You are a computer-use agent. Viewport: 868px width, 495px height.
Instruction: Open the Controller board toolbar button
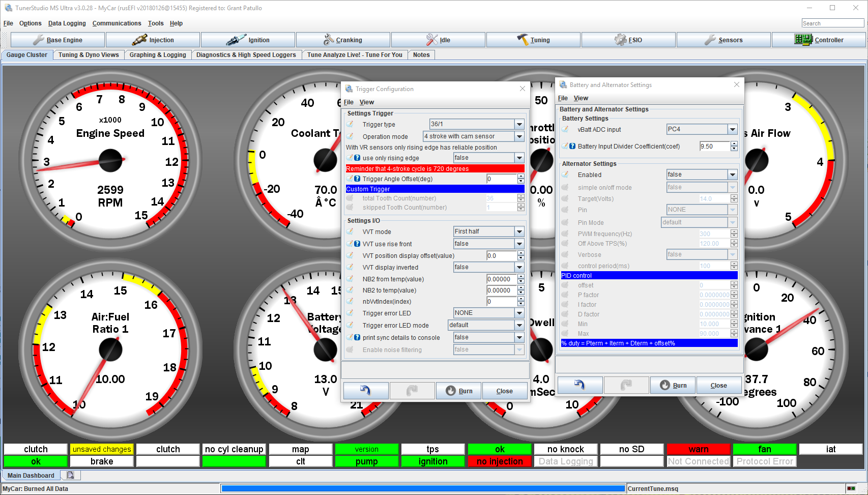coord(819,40)
